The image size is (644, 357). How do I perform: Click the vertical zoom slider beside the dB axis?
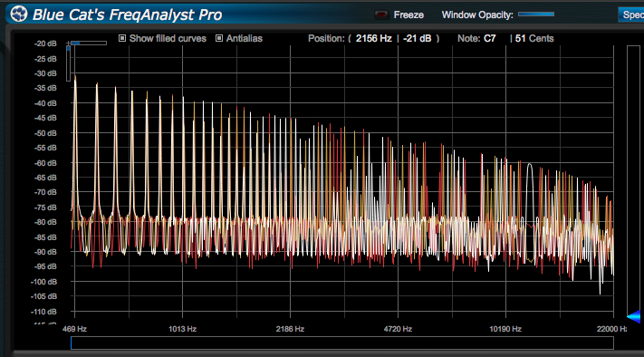point(68,63)
